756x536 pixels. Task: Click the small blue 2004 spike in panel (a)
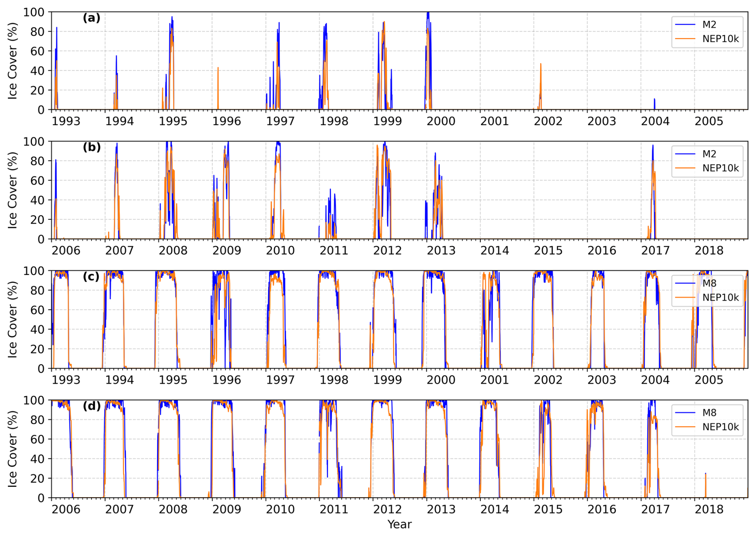click(654, 104)
